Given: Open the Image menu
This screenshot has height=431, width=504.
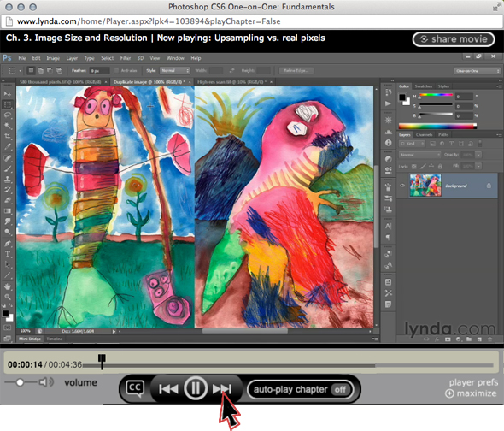Looking at the screenshot, I should [x=53, y=58].
